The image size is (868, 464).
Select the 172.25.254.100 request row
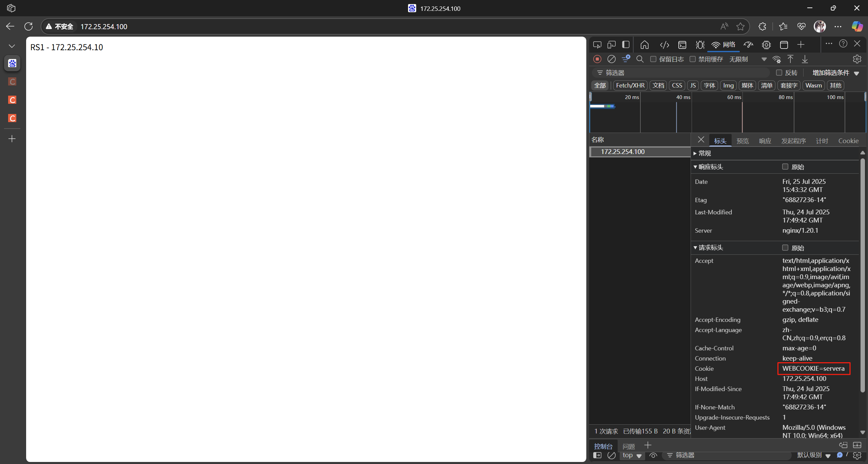tap(640, 152)
